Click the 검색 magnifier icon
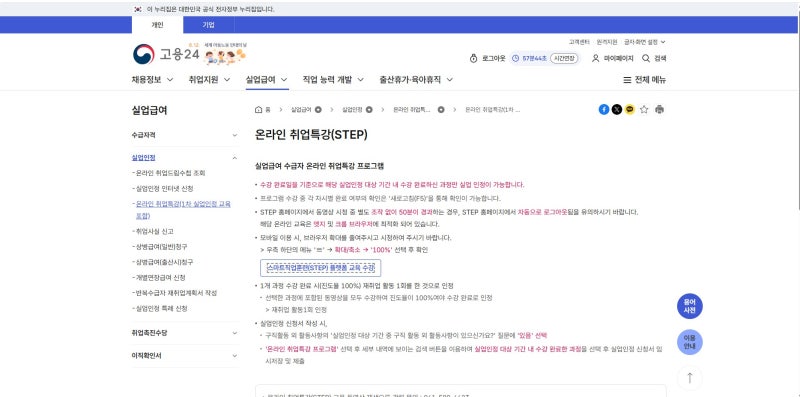The width and height of the screenshot is (800, 397). tap(646, 59)
